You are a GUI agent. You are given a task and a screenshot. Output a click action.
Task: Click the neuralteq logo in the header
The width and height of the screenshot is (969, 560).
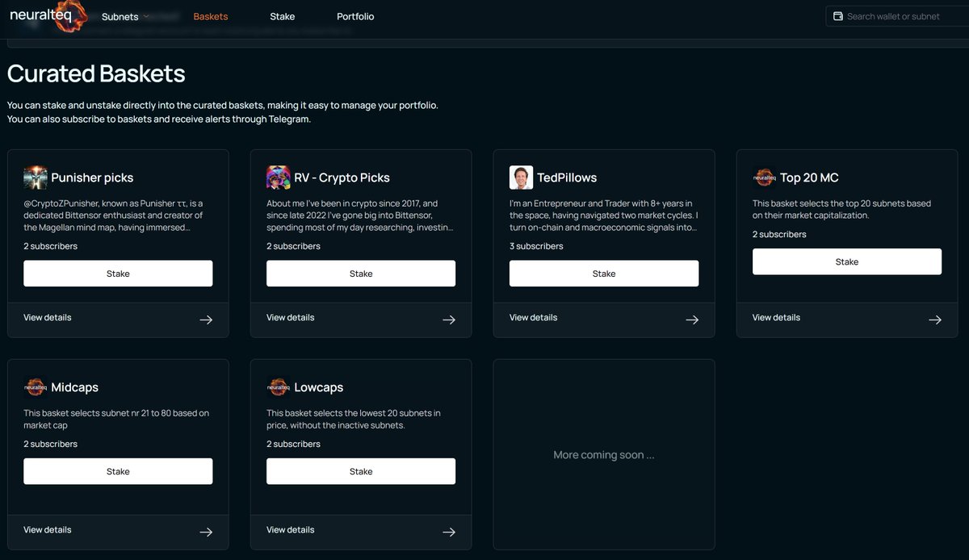(47, 16)
